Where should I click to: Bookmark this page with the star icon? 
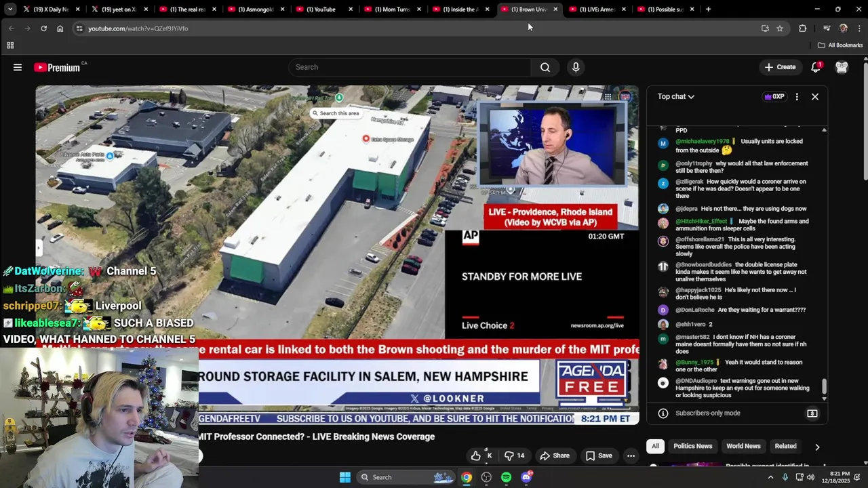pos(780,28)
